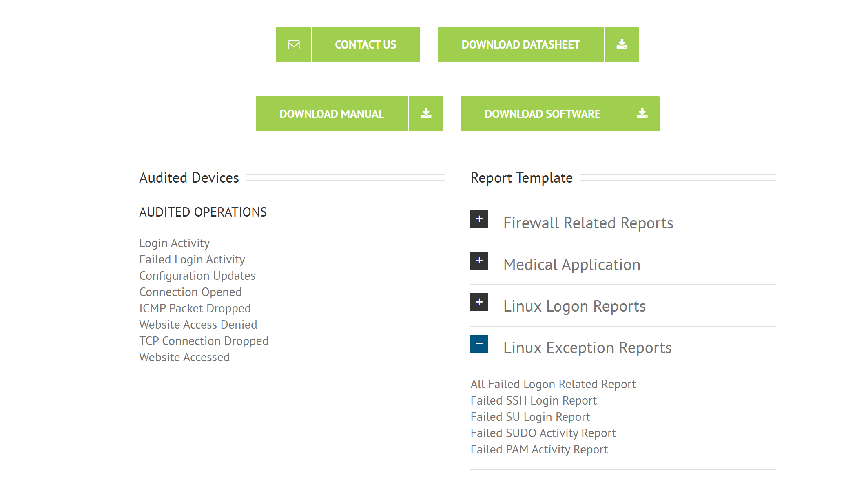The image size is (855, 504).
Task: Click Failed SSH Login Report item
Action: (x=534, y=400)
